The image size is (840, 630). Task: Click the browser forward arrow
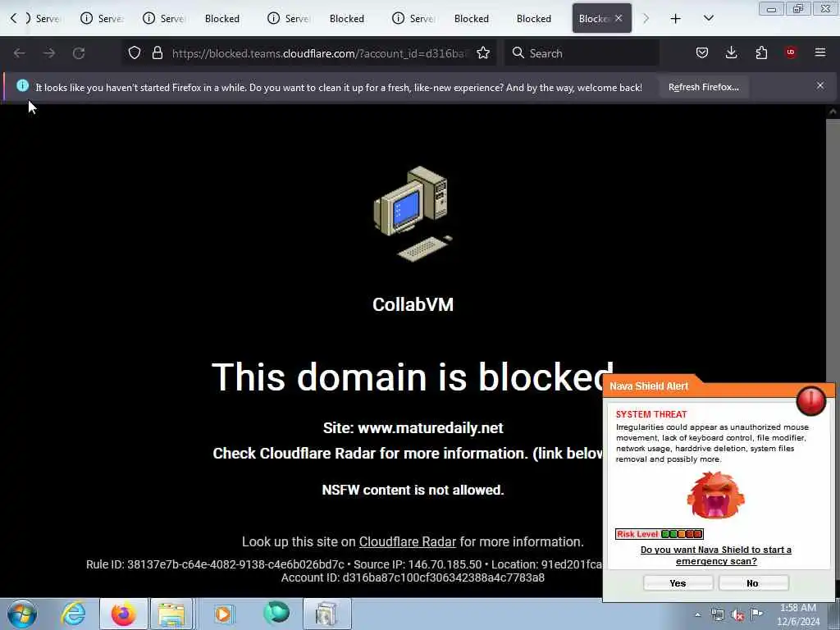(48, 53)
